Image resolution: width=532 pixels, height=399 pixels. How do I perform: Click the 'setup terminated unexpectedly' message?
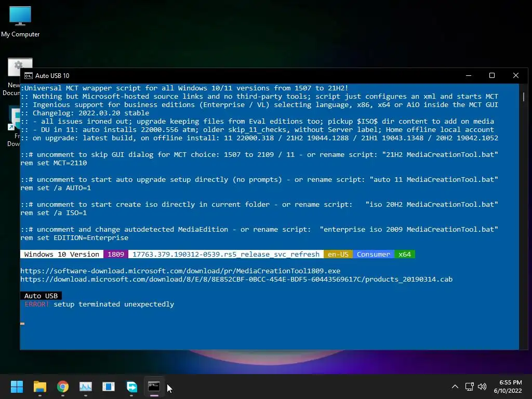point(114,304)
